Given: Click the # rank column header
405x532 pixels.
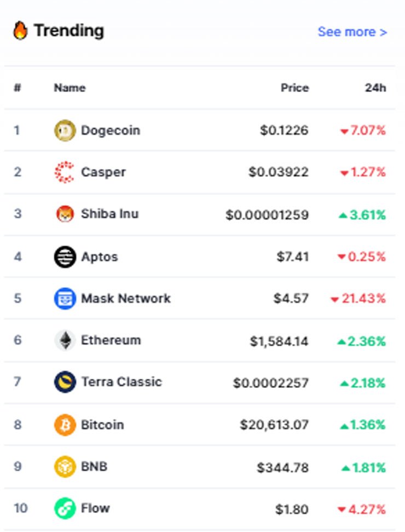Looking at the screenshot, I should tap(18, 88).
